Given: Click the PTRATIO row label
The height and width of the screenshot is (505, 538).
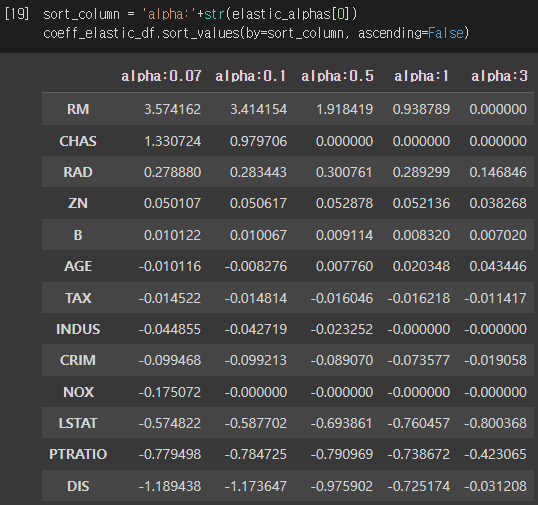Looking at the screenshot, I should tap(78, 454).
